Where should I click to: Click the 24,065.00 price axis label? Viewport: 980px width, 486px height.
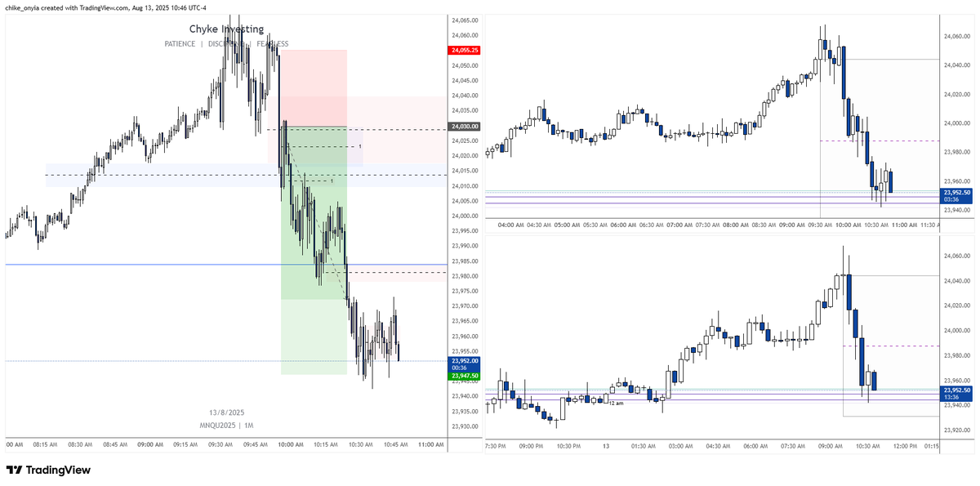tap(464, 20)
